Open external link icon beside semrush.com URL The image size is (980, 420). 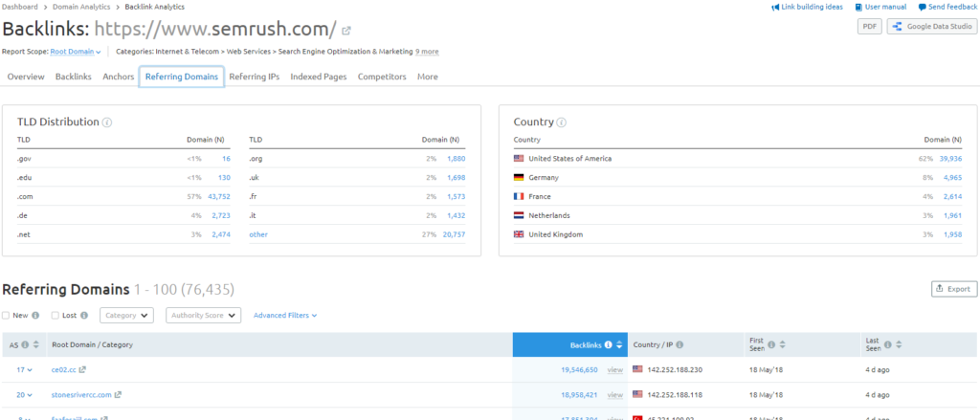tap(346, 30)
